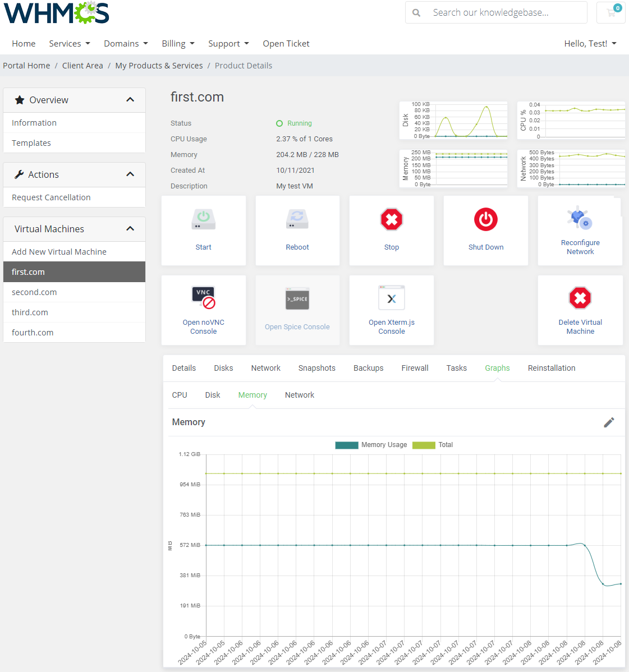Click the Reboot server icon
The width and height of the screenshot is (629, 672).
point(297,219)
